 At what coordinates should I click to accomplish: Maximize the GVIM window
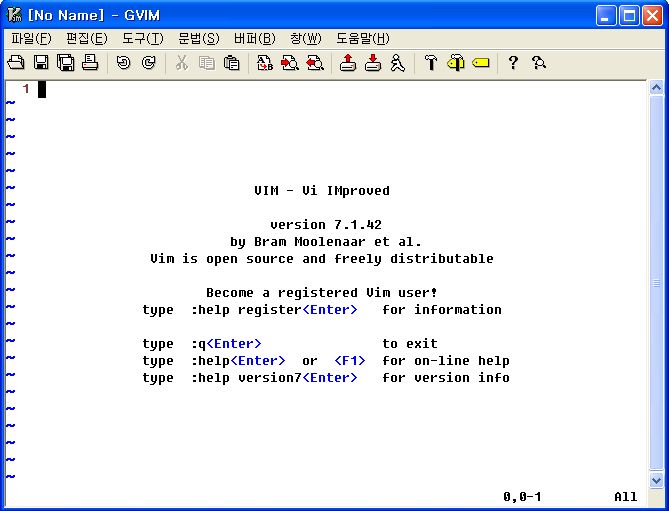629,16
